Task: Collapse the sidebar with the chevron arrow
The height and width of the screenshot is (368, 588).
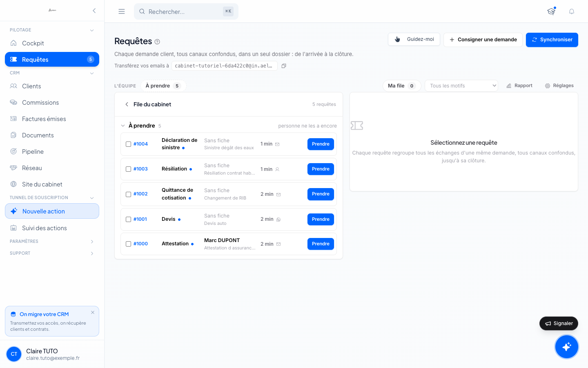Action: coord(94,11)
